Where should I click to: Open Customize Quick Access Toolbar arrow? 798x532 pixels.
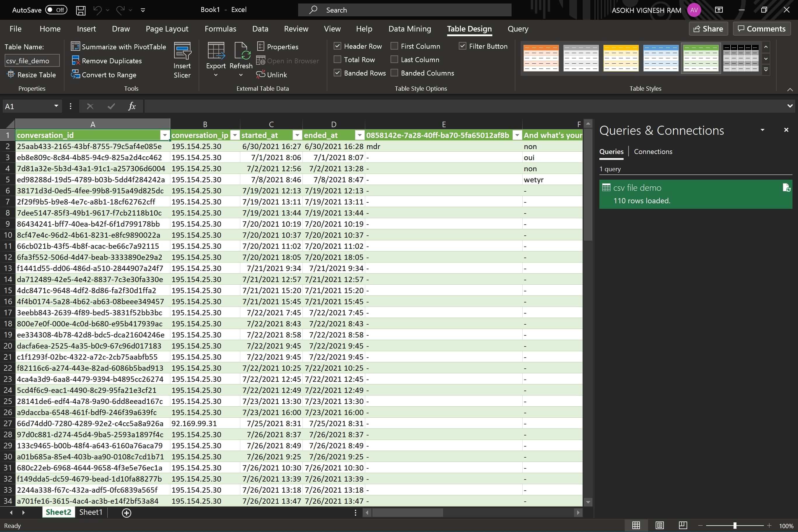pos(143,10)
